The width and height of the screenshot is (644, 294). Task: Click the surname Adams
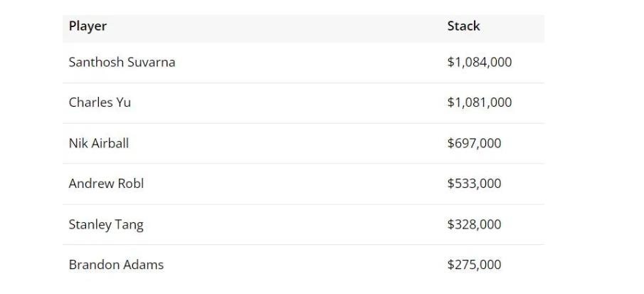[x=143, y=265]
